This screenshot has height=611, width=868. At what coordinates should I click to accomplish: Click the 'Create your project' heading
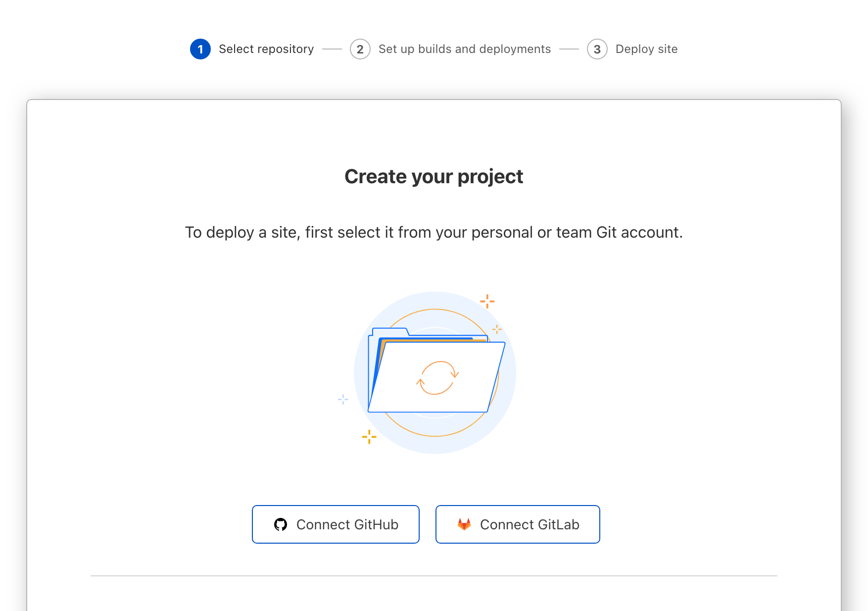click(x=434, y=177)
